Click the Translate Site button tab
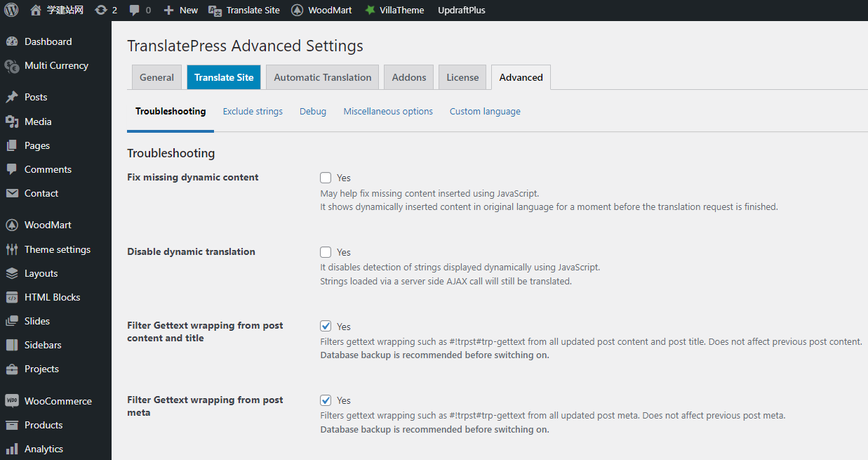This screenshot has width=868, height=460. coord(224,77)
